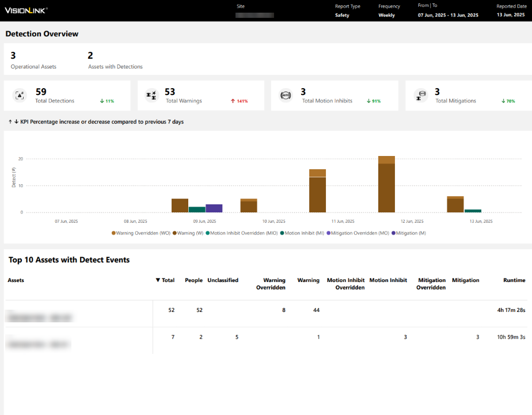The width and height of the screenshot is (532, 415).
Task: Click the VisionLink logo
Action: (26, 10)
